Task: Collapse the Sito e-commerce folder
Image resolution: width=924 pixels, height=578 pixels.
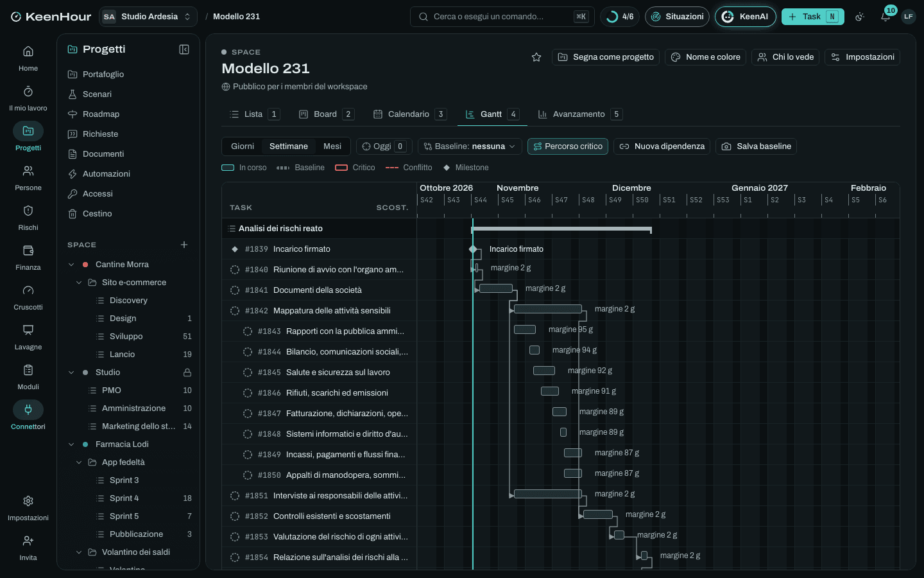Action: [x=79, y=283]
